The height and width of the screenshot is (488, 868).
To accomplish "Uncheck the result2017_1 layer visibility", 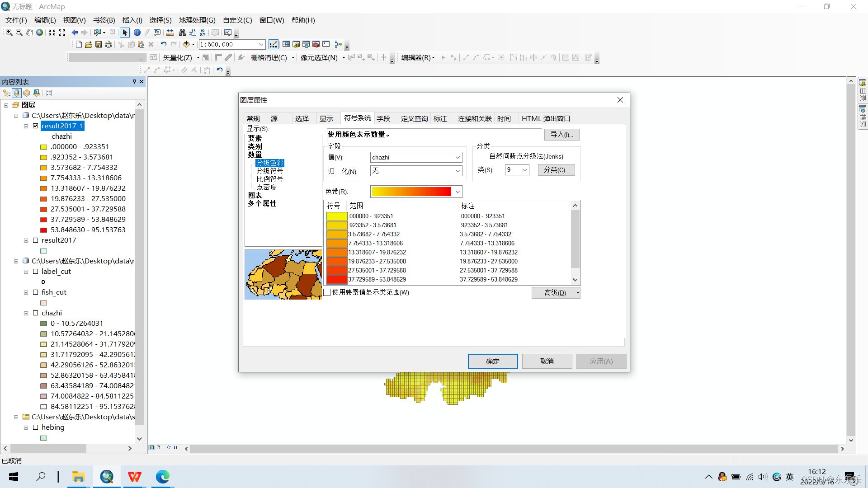I will [36, 126].
